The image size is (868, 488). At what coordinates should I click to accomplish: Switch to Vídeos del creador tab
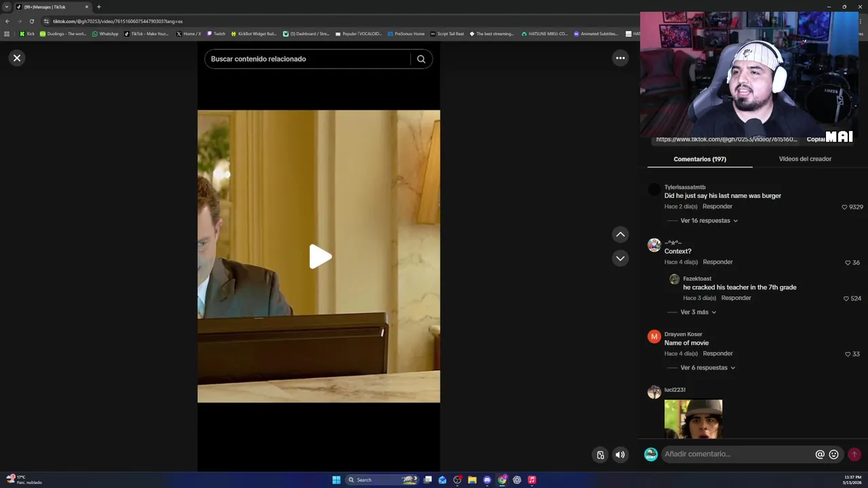coord(805,159)
